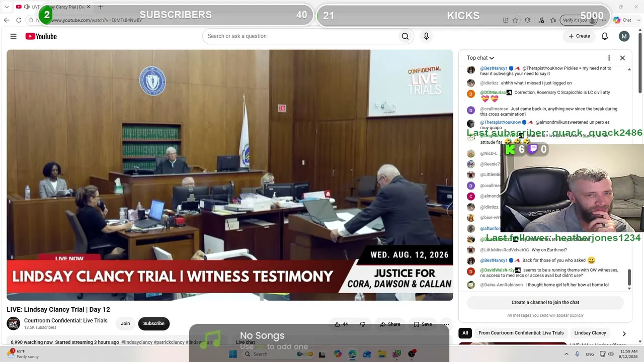
Task: Click the video title 'LIVE: Lindsay Clancy Trial | Day 12'
Action: pos(58,310)
